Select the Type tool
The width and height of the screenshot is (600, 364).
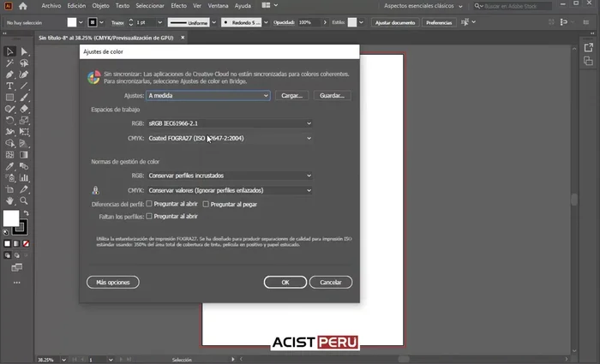pos(9,86)
